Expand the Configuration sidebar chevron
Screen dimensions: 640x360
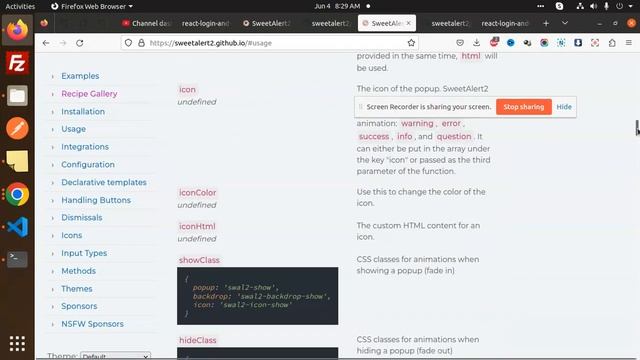53,165
